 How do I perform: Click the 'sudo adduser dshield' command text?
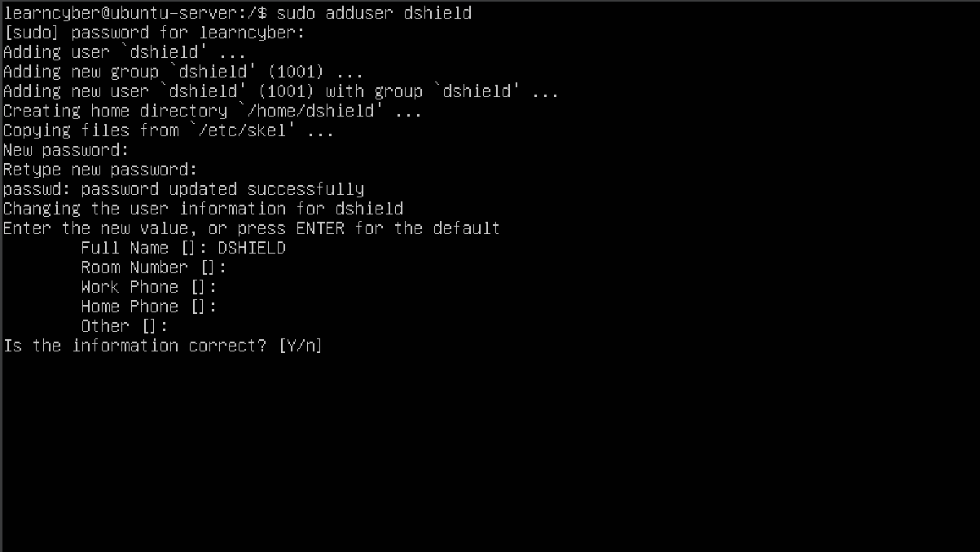(x=374, y=13)
